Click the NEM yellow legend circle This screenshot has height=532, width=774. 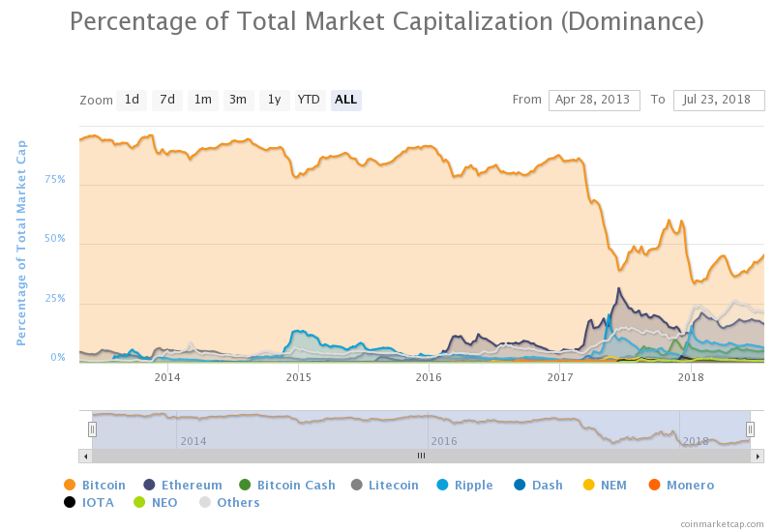(x=588, y=486)
